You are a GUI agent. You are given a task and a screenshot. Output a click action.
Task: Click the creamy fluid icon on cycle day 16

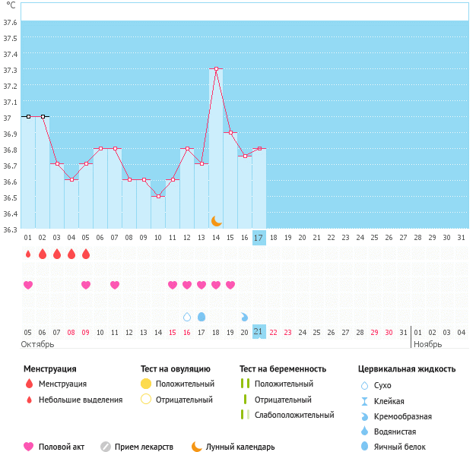[244, 316]
